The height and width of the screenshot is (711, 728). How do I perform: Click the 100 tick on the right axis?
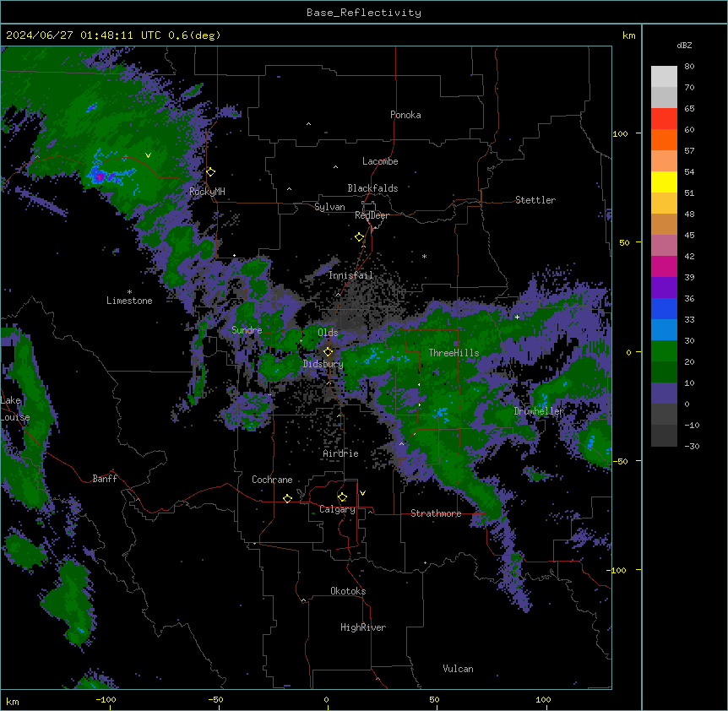[x=620, y=133]
